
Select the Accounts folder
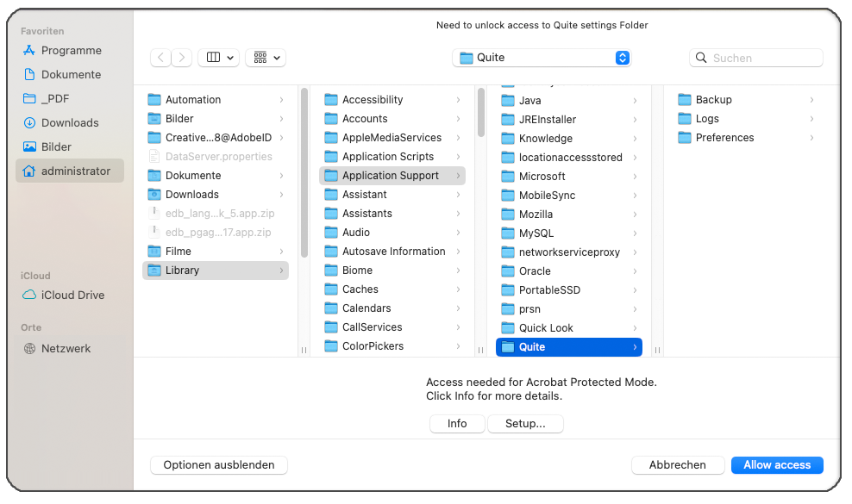pyautogui.click(x=392, y=118)
